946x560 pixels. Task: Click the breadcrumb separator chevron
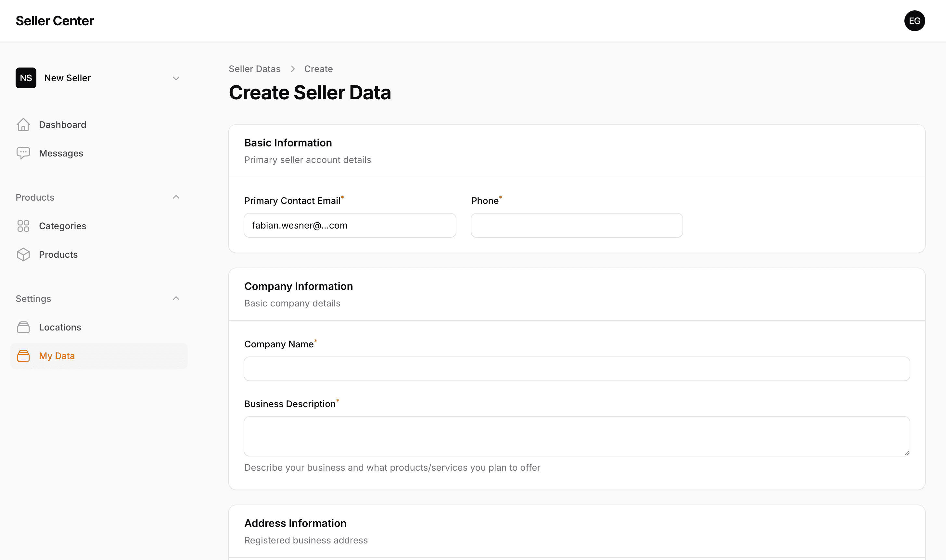click(293, 69)
